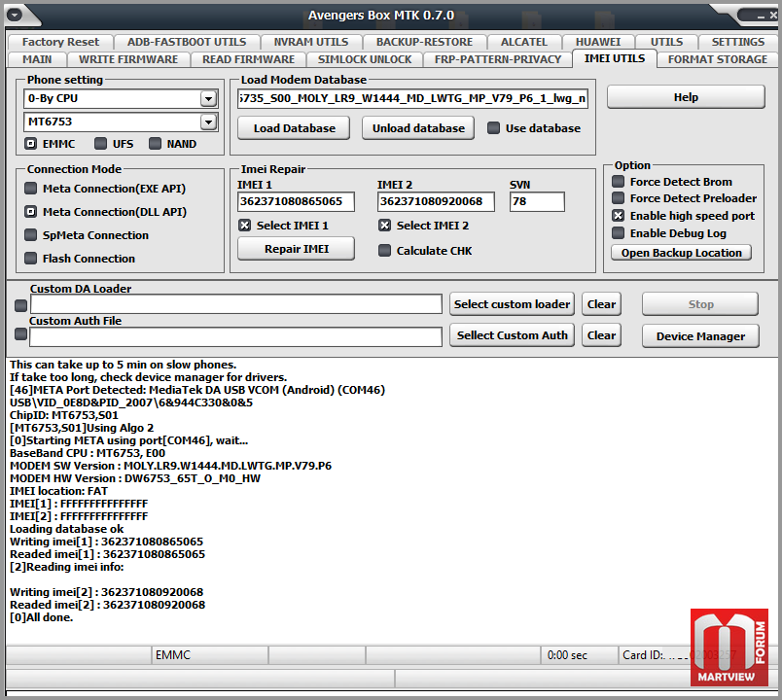Image resolution: width=782 pixels, height=700 pixels.
Task: Tick the Use database checkbox
Action: (494, 128)
